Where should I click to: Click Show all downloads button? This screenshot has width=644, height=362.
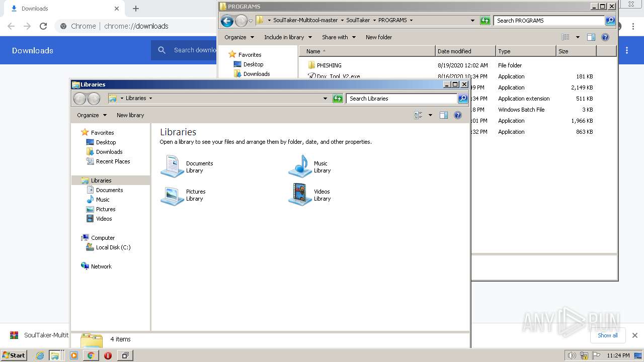tap(608, 335)
